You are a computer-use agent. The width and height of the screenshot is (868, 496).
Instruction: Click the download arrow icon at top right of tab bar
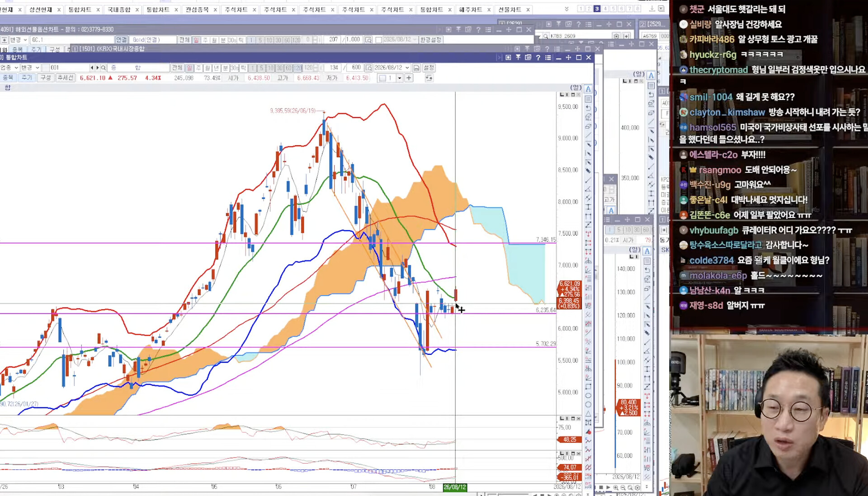pyautogui.click(x=652, y=9)
